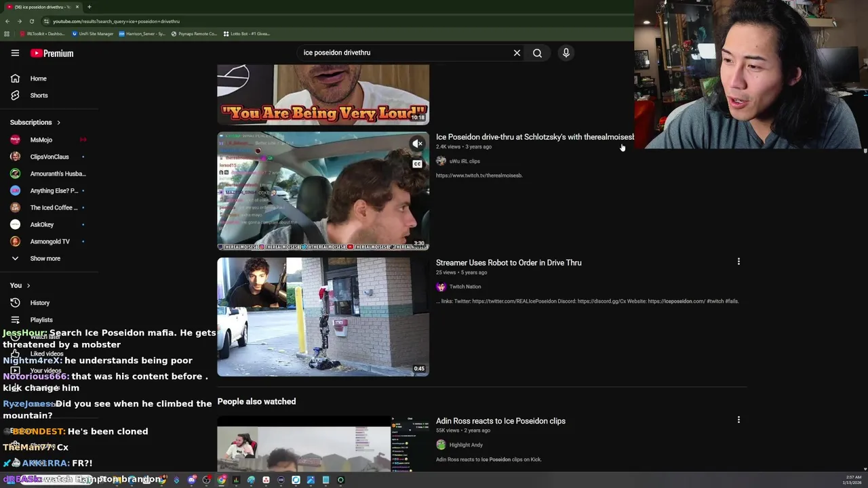Screen dimensions: 868x488
Task: Open more options for Streamer Uses Robot video
Action: point(738,262)
